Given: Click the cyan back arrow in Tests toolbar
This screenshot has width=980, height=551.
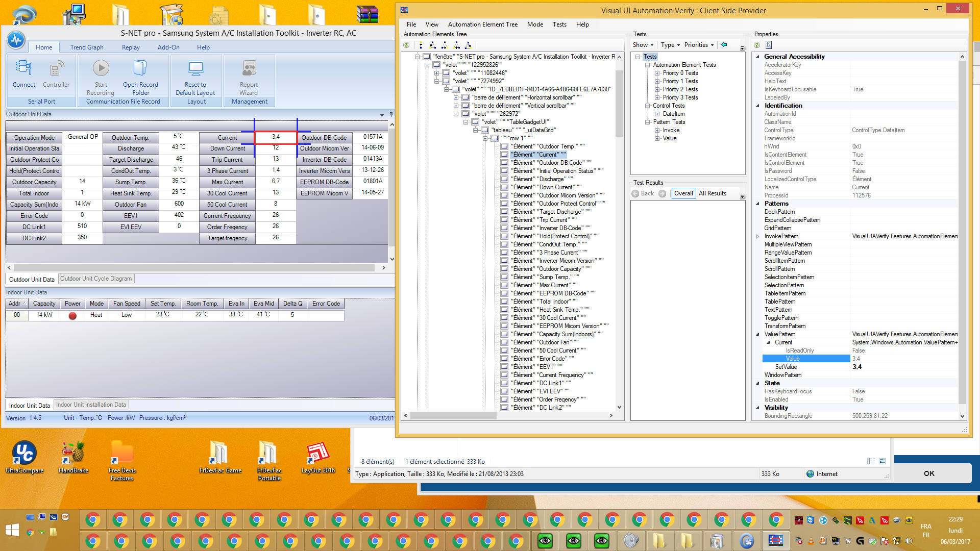Looking at the screenshot, I should [724, 45].
